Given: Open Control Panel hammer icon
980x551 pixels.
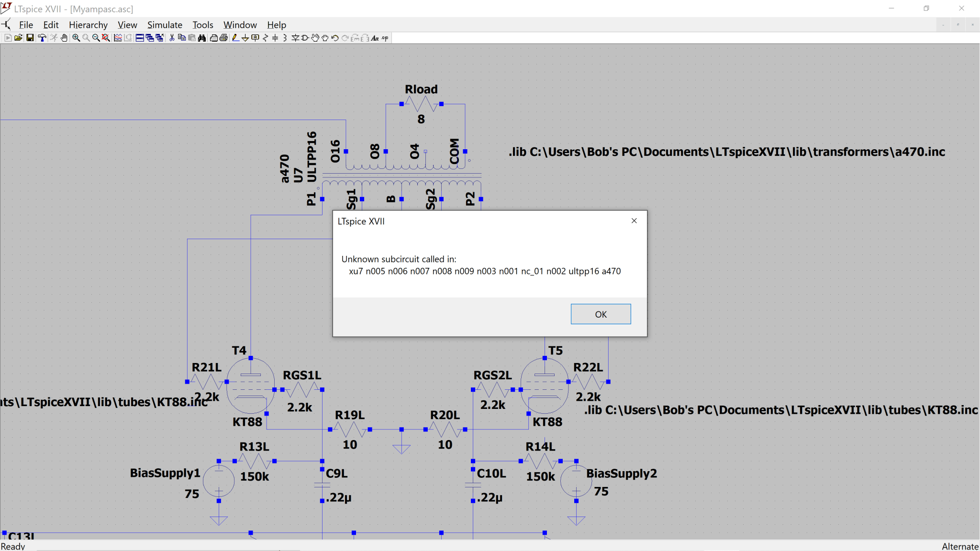Looking at the screenshot, I should (42, 38).
